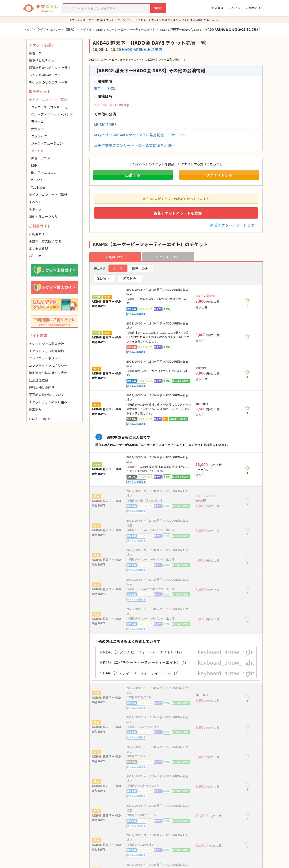Open the 絞り込み filter button
The width and height of the screenshot is (289, 868).
(129, 278)
